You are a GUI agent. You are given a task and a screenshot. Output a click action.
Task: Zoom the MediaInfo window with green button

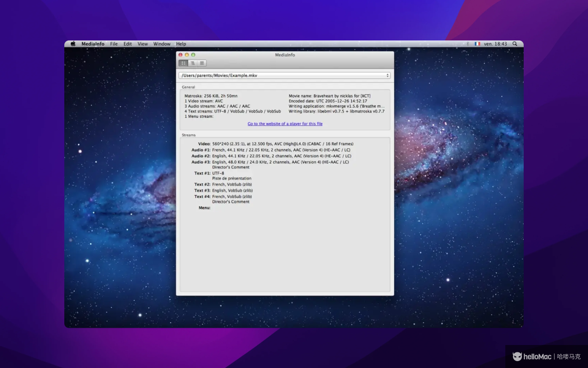pos(193,55)
